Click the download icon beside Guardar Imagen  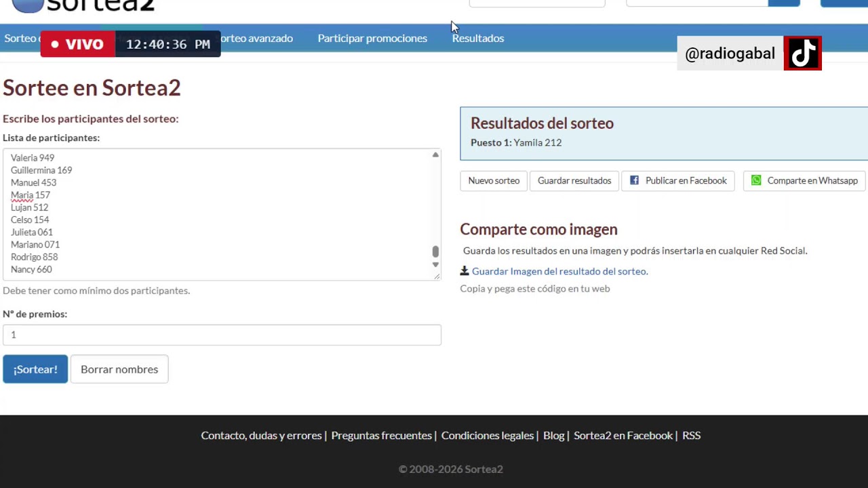pos(465,271)
